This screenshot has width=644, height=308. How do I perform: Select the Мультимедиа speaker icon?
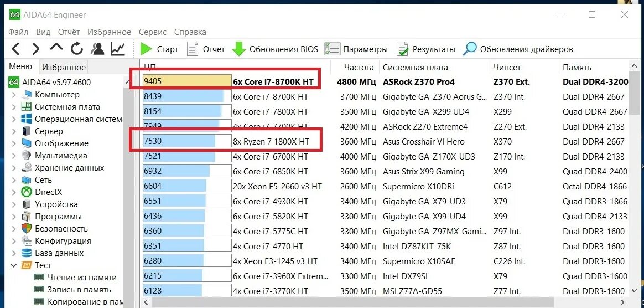[27, 156]
